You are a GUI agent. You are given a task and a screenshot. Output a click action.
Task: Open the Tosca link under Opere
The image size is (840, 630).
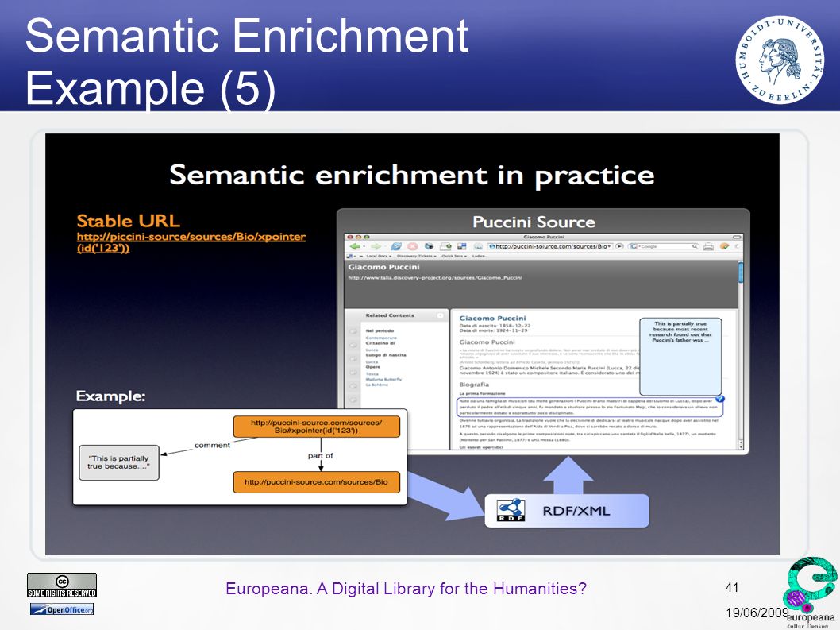tap(372, 373)
